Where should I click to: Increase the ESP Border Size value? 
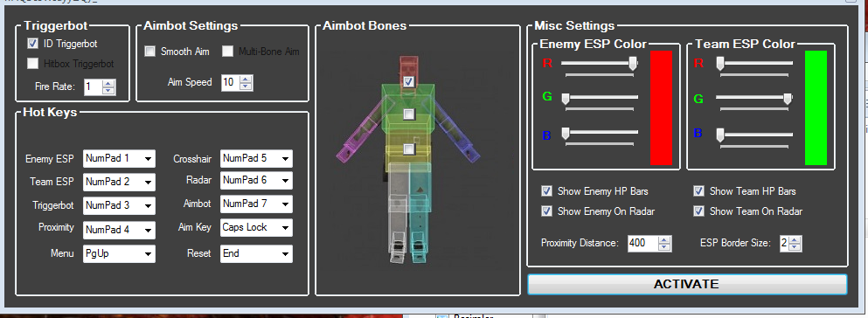click(x=795, y=240)
